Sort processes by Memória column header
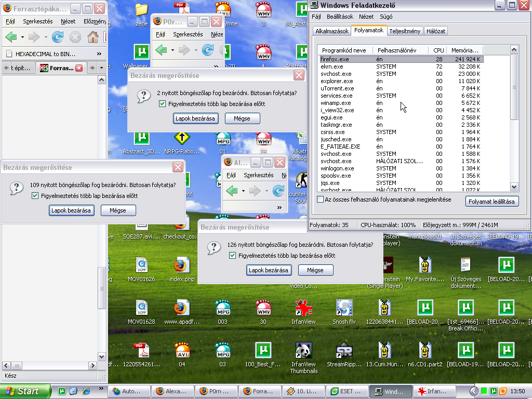The height and width of the screenshot is (399, 532). (465, 50)
